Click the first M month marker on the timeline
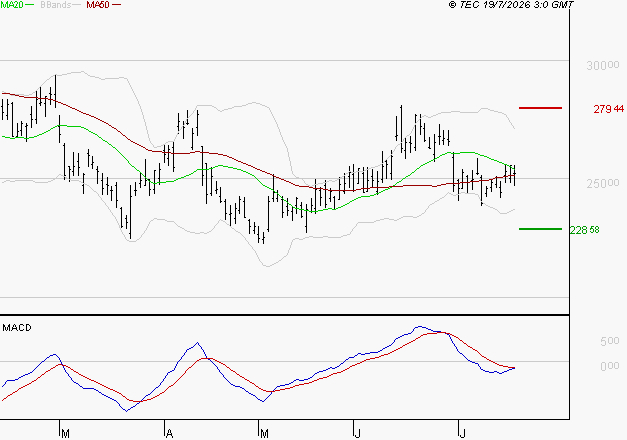This screenshot has width=627, height=440. pyautogui.click(x=66, y=434)
